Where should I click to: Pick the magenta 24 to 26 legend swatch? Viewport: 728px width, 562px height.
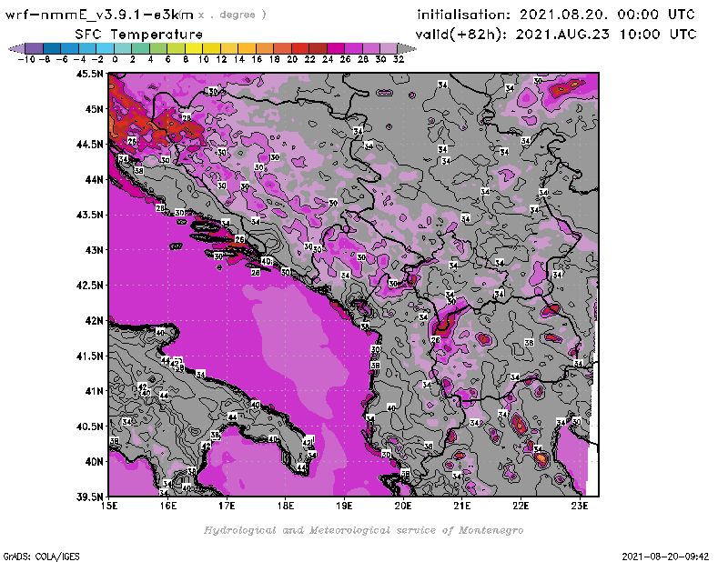[336, 48]
